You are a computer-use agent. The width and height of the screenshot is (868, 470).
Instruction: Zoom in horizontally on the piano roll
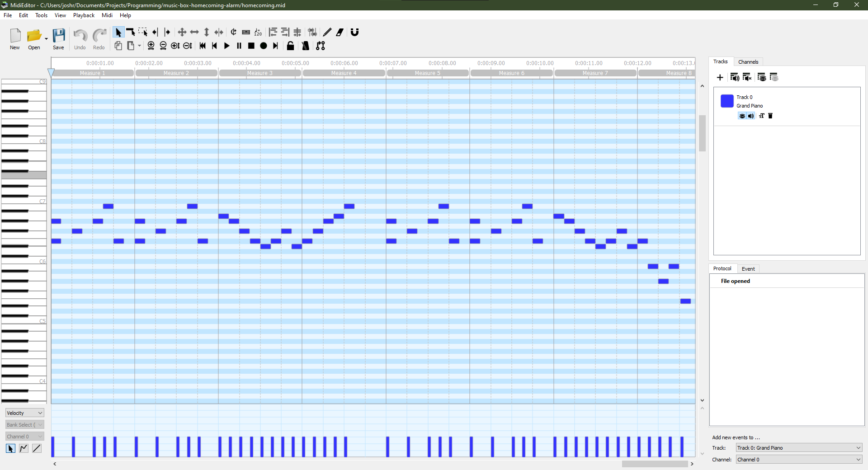click(151, 46)
